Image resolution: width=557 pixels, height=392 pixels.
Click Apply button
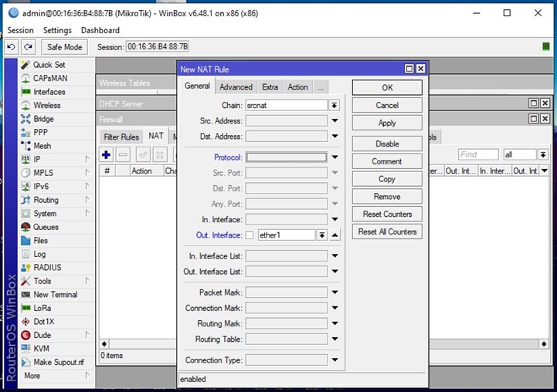pyautogui.click(x=387, y=123)
